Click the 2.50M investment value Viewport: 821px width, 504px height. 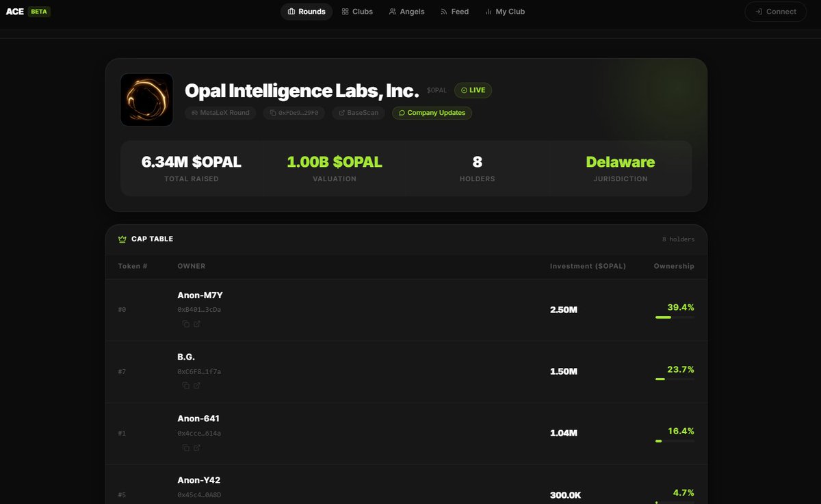(564, 310)
